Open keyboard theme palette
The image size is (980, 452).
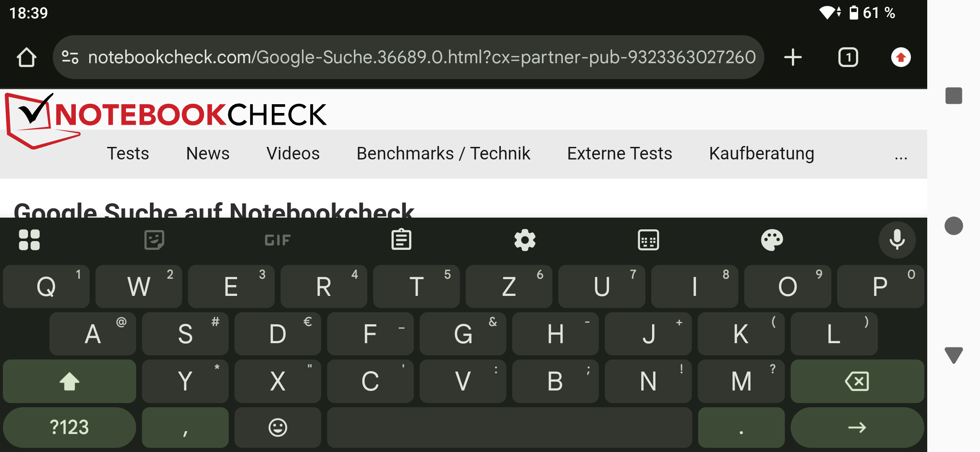772,240
